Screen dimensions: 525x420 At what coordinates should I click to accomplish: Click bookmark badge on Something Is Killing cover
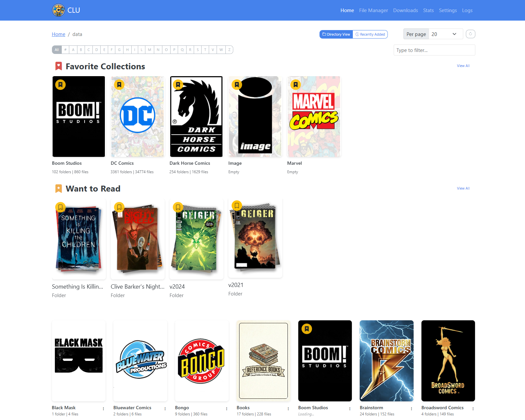click(60, 207)
